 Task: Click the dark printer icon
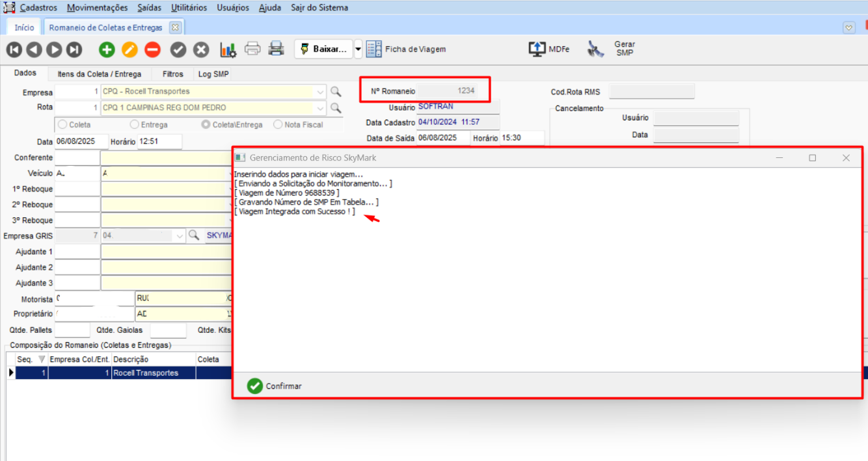[x=277, y=49]
